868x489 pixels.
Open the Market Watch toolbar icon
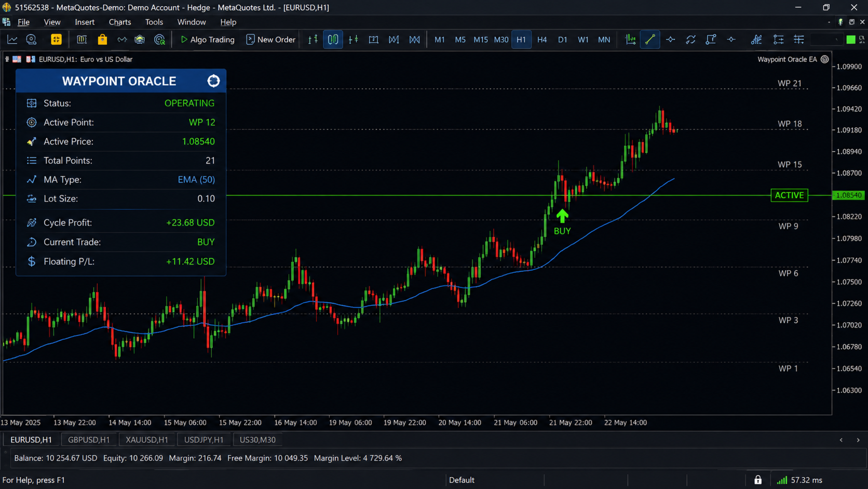(82, 39)
